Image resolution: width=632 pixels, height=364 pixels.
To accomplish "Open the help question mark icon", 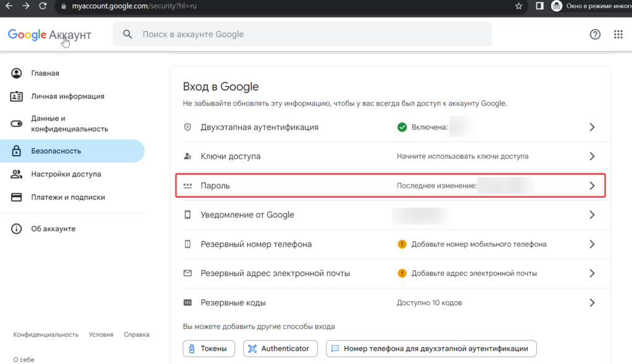I will click(595, 35).
